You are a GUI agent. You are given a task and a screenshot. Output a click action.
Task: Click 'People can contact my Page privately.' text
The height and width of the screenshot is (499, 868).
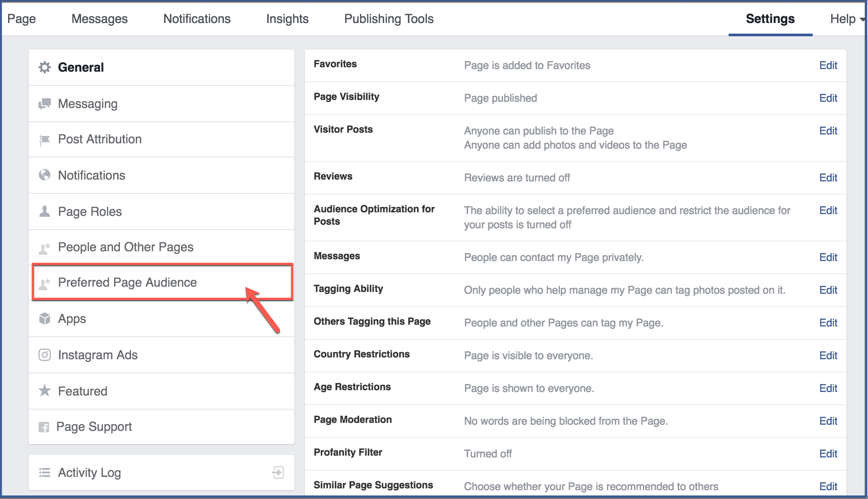pyautogui.click(x=553, y=257)
